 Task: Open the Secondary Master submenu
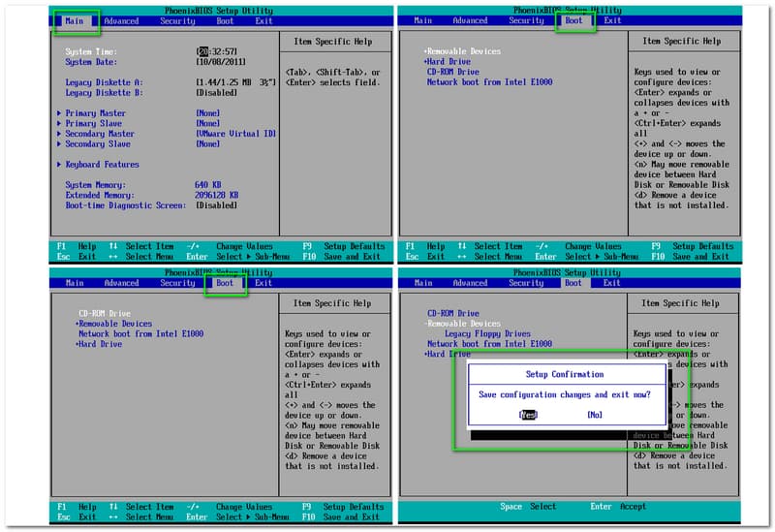(x=100, y=134)
